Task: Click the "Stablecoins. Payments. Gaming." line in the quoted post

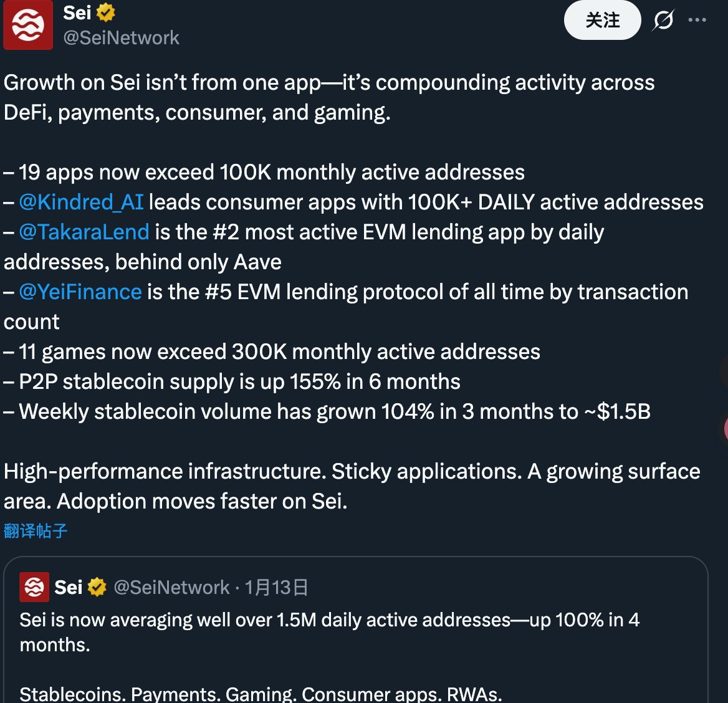Action: [x=261, y=694]
